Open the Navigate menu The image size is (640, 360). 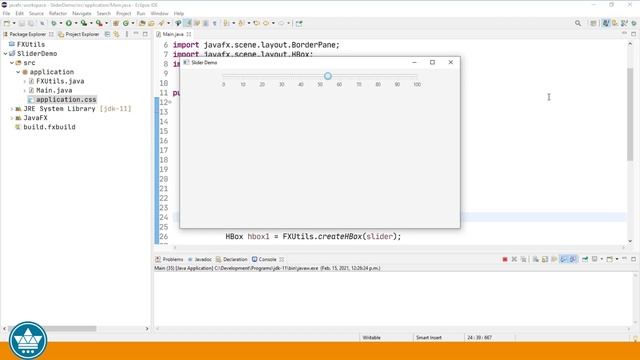[82, 13]
